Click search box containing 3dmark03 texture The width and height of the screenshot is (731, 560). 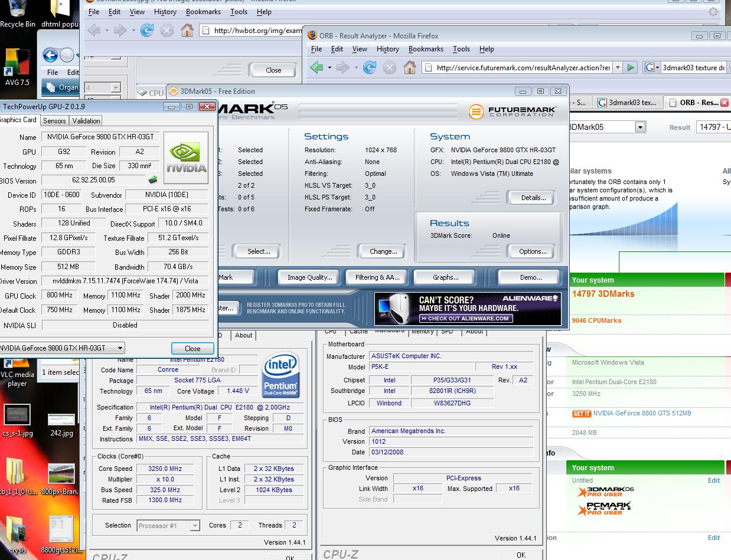(693, 68)
